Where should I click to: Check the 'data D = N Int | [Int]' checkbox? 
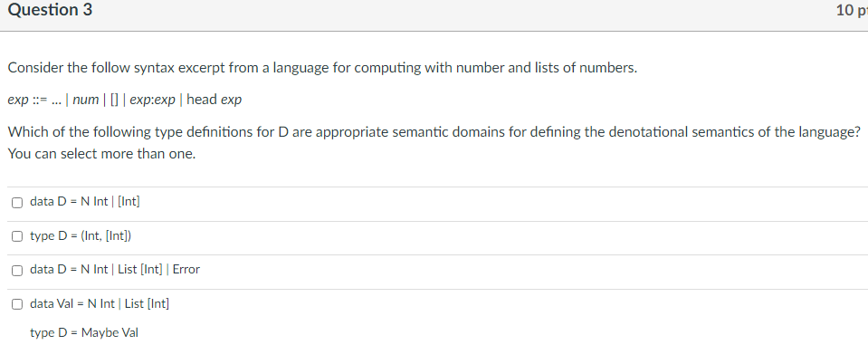coord(17,202)
